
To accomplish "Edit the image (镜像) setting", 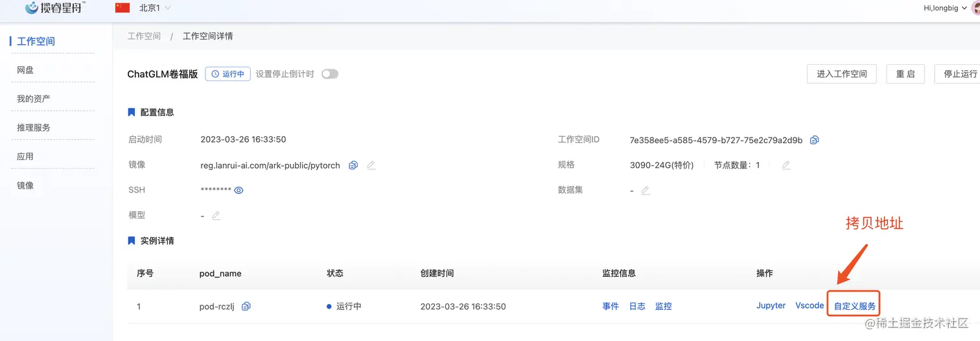I will tap(371, 165).
